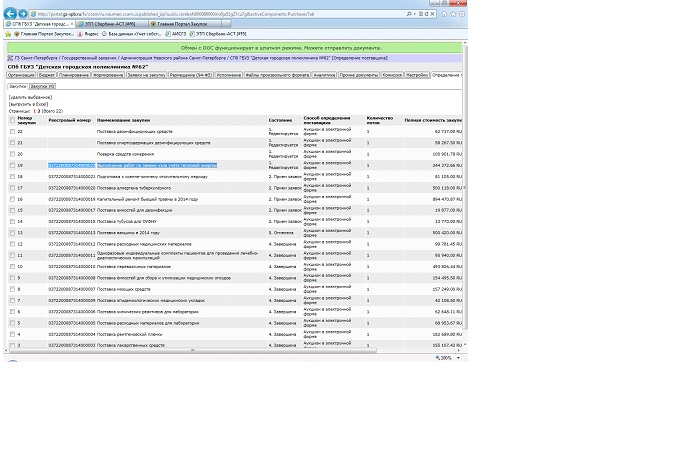Screen dimensions: 685x452
Task: Check the box for purchase number 12
Action: (12, 244)
